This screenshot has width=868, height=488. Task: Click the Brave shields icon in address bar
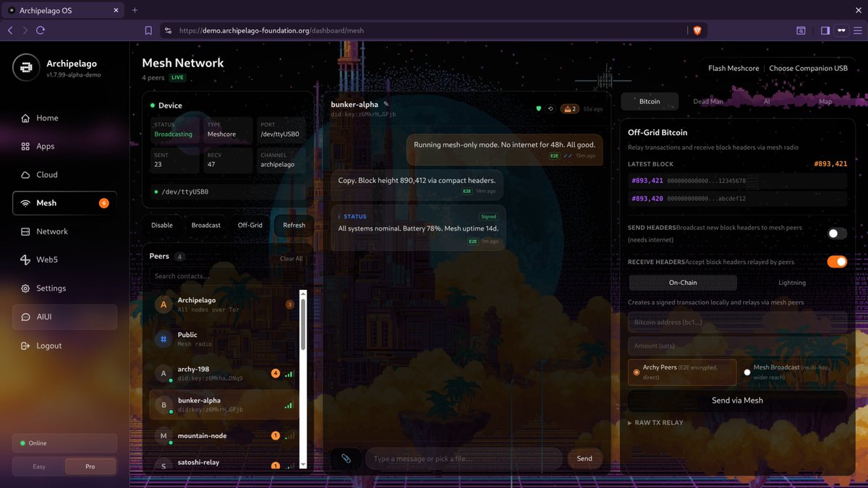[x=697, y=30]
